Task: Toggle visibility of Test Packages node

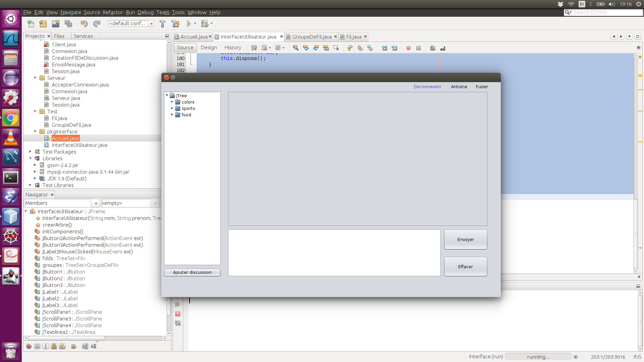Action: (x=30, y=152)
